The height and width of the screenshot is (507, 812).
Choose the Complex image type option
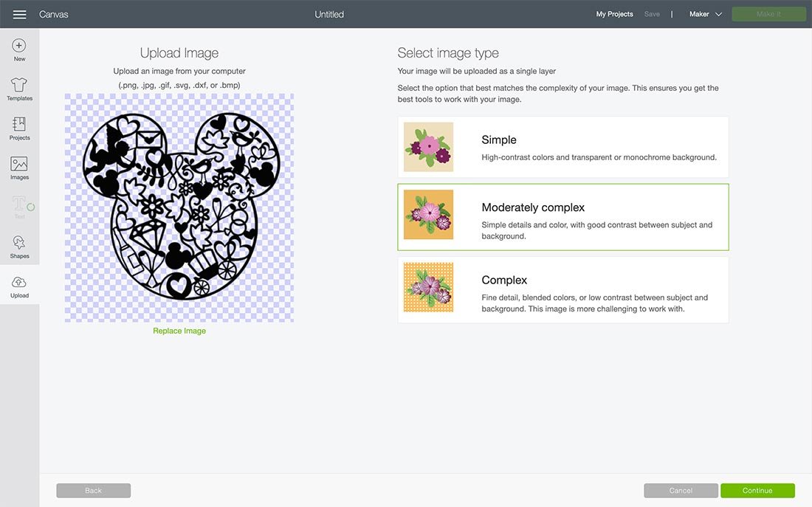(563, 290)
